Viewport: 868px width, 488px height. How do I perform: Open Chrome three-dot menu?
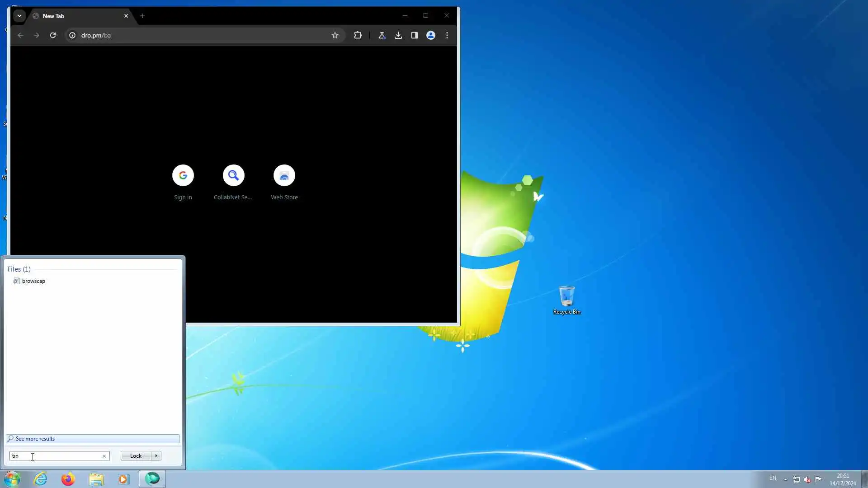(447, 35)
